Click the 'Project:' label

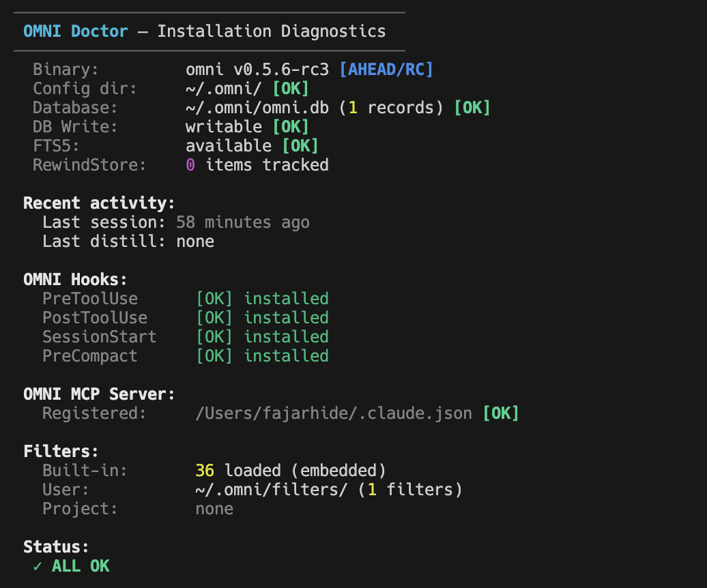pyautogui.click(x=80, y=509)
